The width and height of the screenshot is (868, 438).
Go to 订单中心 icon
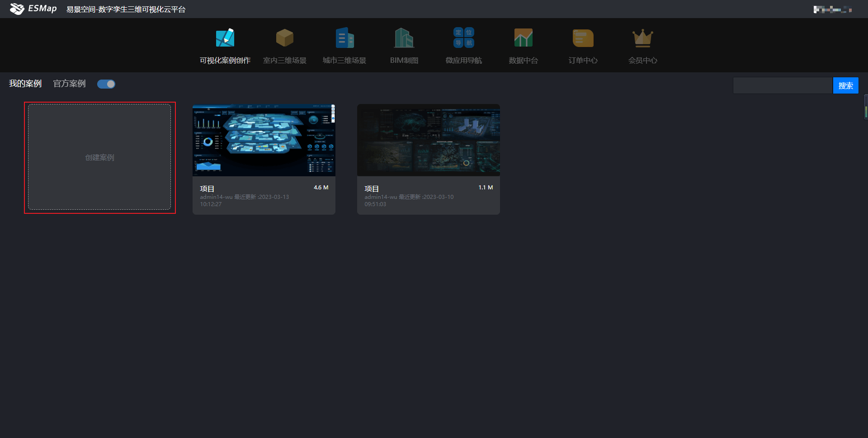(x=583, y=38)
